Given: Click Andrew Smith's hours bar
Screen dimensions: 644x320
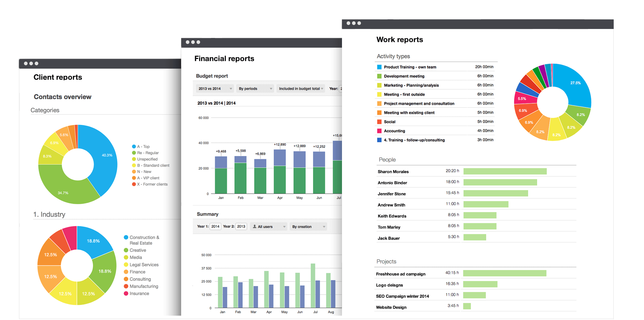Looking at the screenshot, I should (486, 204).
